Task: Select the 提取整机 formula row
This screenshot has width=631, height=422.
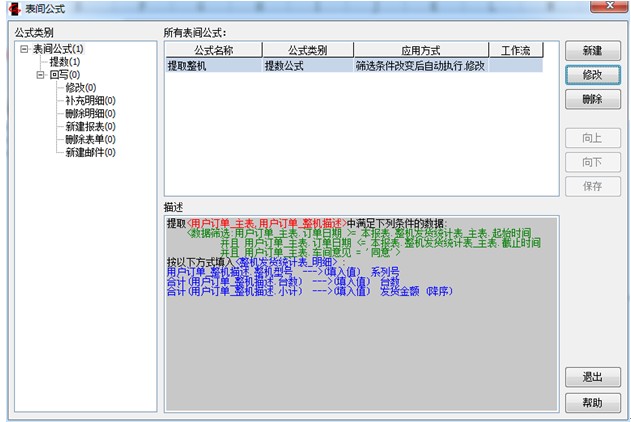Action: click(x=213, y=65)
